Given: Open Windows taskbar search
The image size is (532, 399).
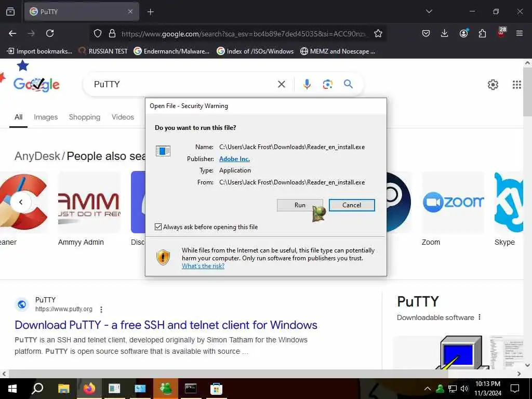Looking at the screenshot, I should pyautogui.click(x=37, y=389).
